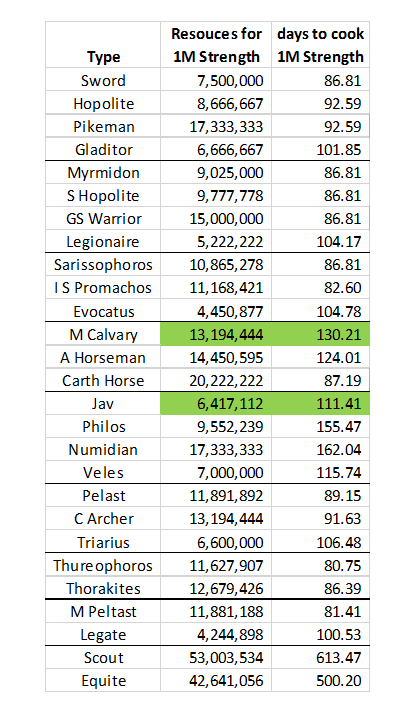Click the Legionaire 104.17 cell
This screenshot has height=705, width=411.
click(320, 241)
